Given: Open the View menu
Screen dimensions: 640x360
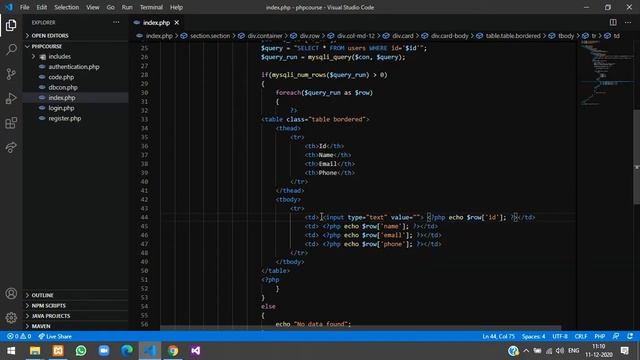Looking at the screenshot, I should tap(93, 7).
